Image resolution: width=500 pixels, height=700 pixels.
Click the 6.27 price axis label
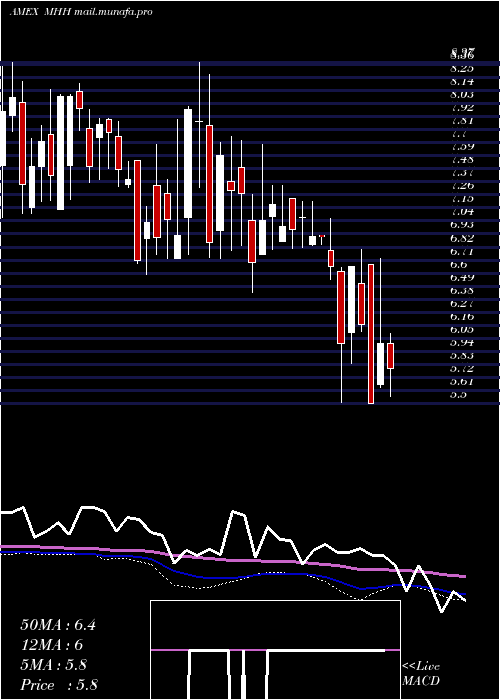tap(462, 304)
